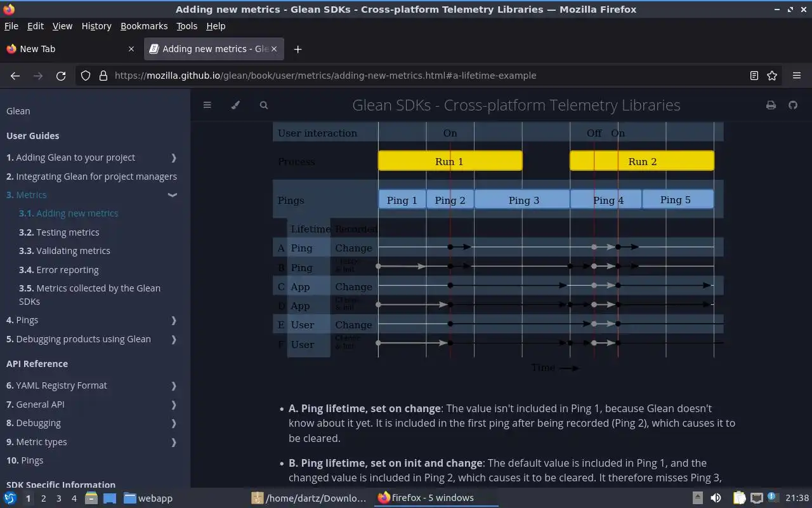Switch to workspace 2 in taskbar
Viewport: 812px width, 508px height.
tap(43, 498)
